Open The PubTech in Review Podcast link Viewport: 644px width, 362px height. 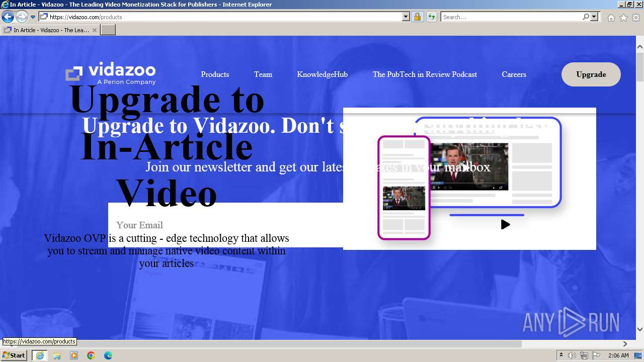point(425,74)
